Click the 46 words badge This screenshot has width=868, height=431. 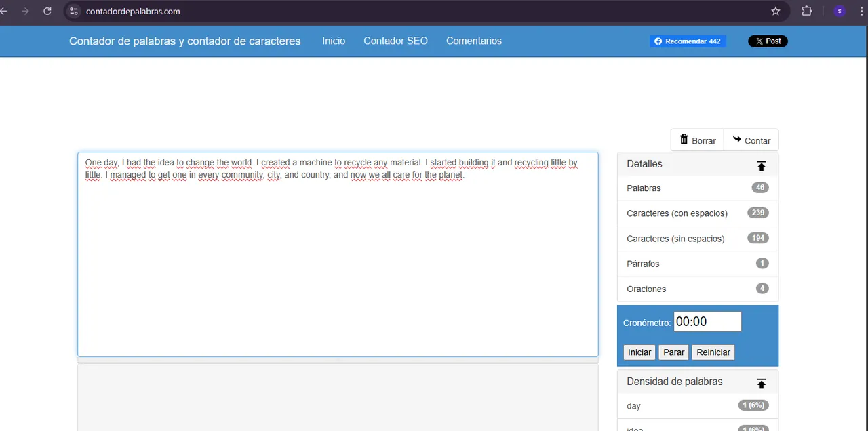click(x=760, y=188)
